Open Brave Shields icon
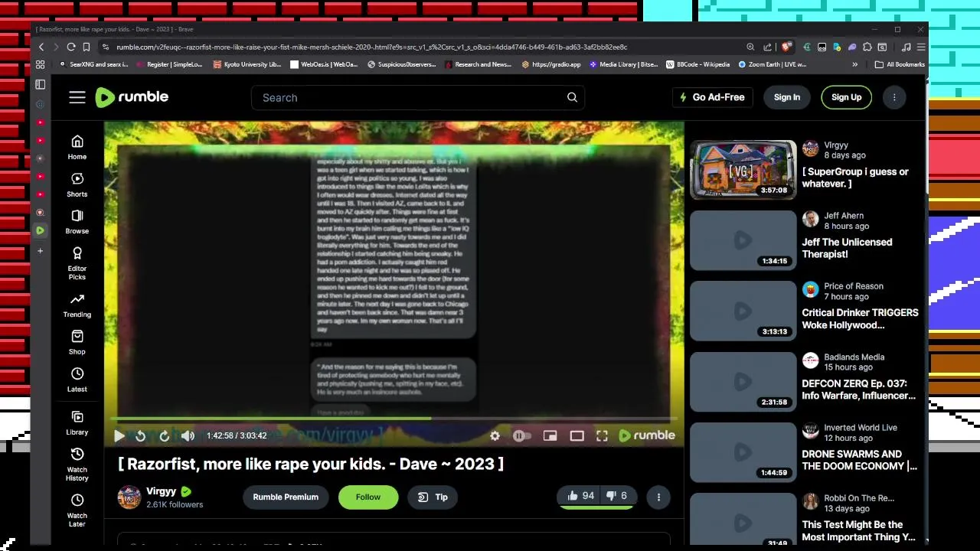Image resolution: width=980 pixels, height=551 pixels. [786, 47]
